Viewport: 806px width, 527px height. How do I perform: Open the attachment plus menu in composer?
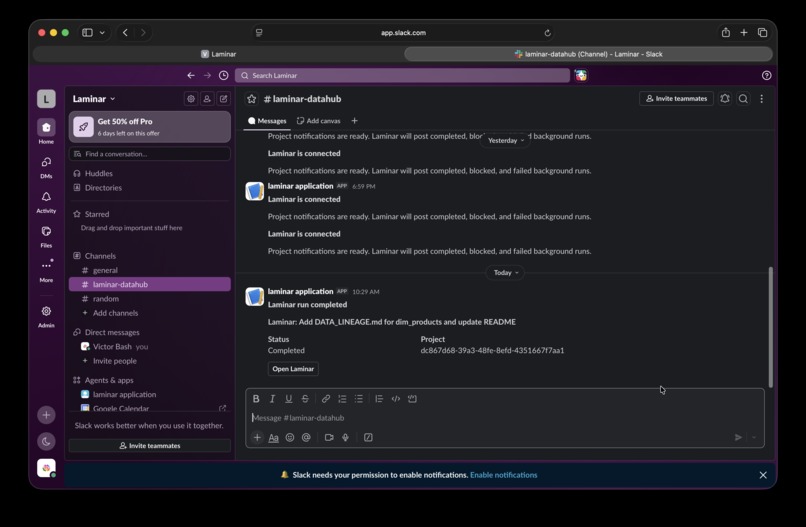257,437
